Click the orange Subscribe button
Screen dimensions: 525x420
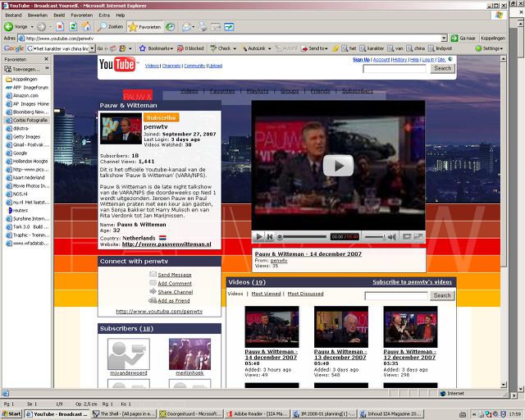[x=162, y=117]
